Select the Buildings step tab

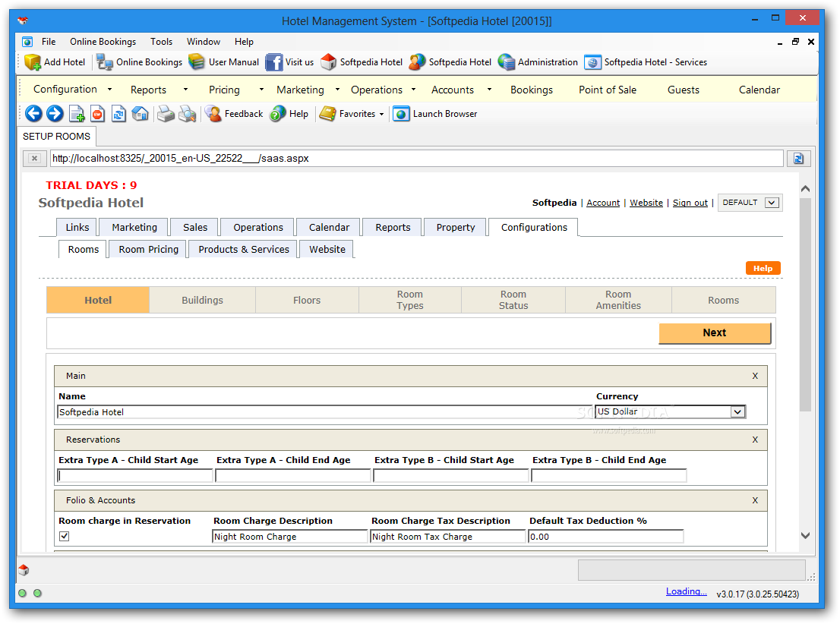202,300
